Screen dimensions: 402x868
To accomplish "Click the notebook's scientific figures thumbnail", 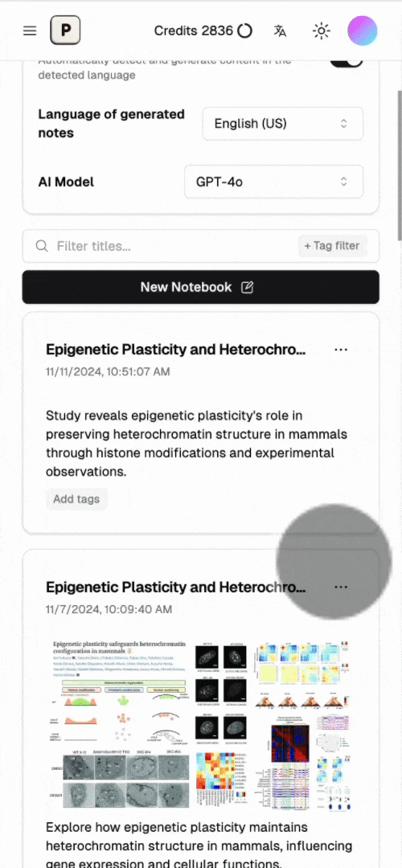I will tap(201, 725).
